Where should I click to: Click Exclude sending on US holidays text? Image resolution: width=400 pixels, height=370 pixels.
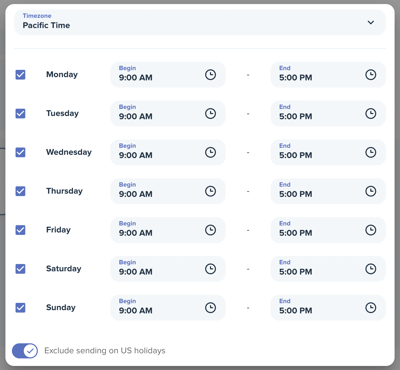click(x=105, y=351)
